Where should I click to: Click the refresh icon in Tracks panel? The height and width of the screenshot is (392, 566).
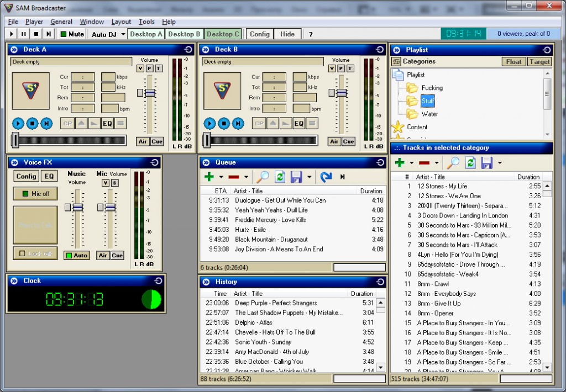470,163
